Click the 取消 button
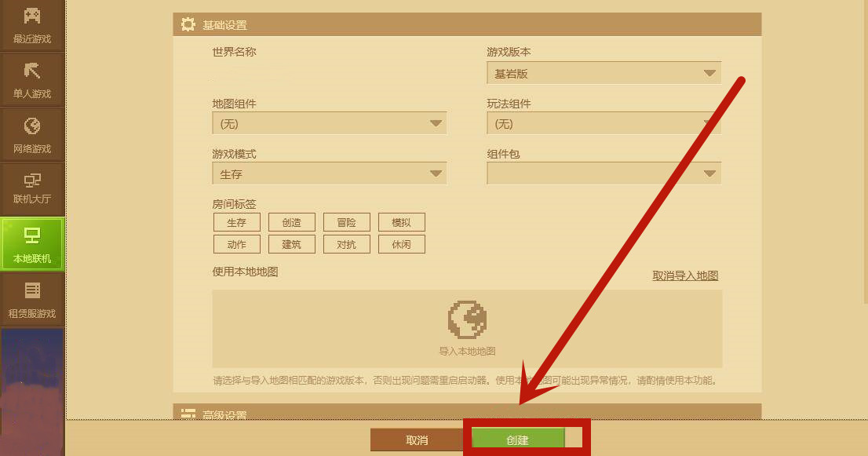Viewport: 868px width, 456px height. coord(417,440)
